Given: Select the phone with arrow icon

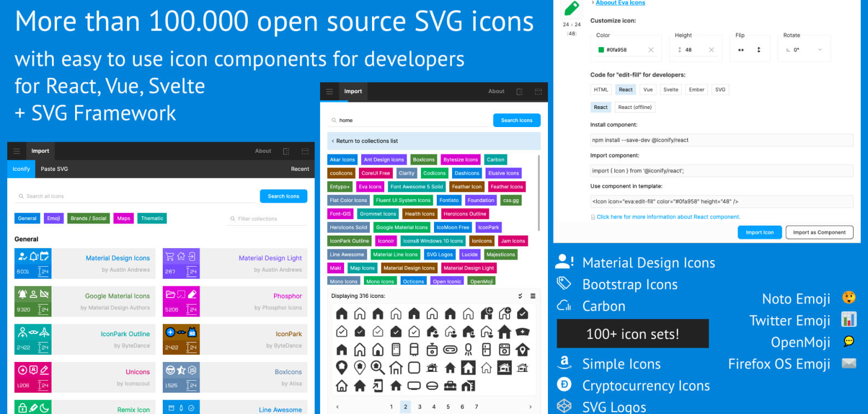Looking at the screenshot, I should [x=378, y=386].
